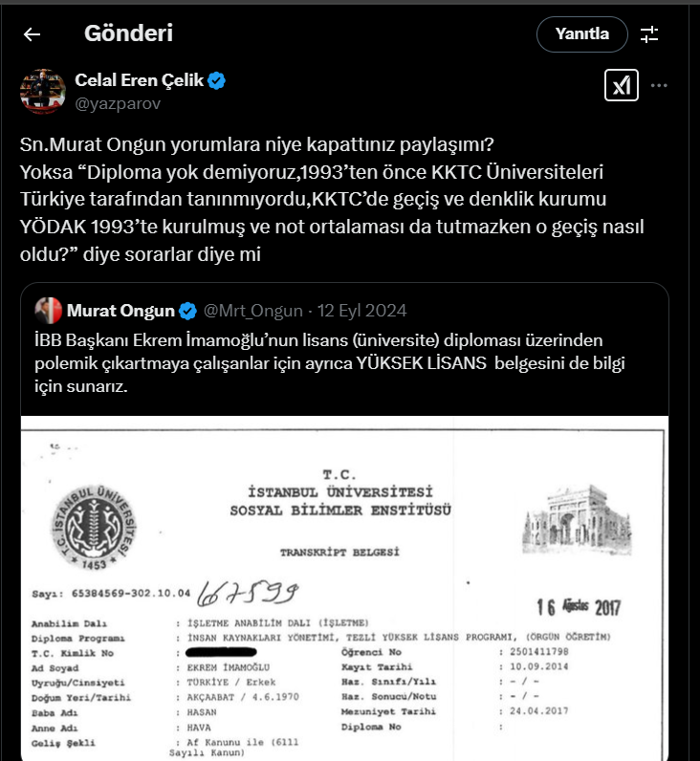Click the @yazparov handle
This screenshot has width=700, height=761.
coord(118,103)
